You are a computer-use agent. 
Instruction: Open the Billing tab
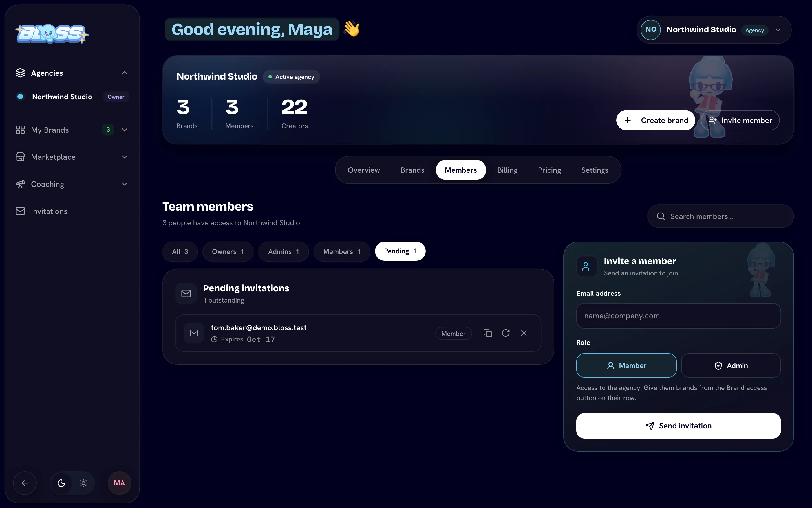point(507,170)
